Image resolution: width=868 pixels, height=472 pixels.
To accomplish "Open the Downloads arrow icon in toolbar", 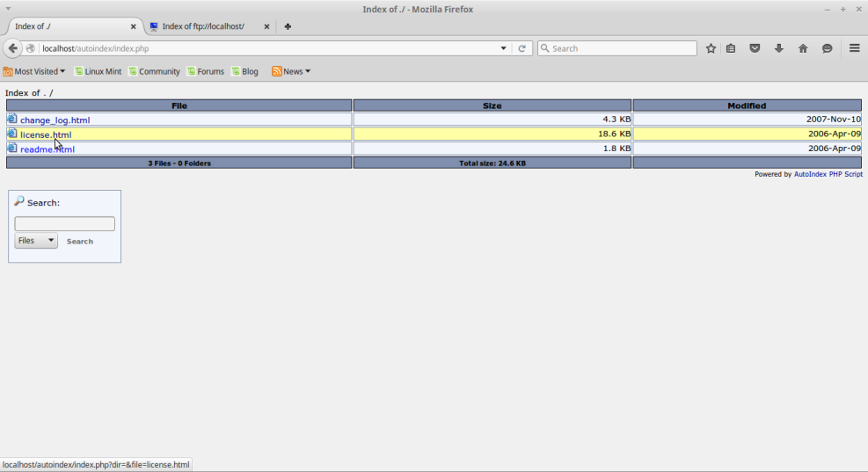I will (x=778, y=48).
